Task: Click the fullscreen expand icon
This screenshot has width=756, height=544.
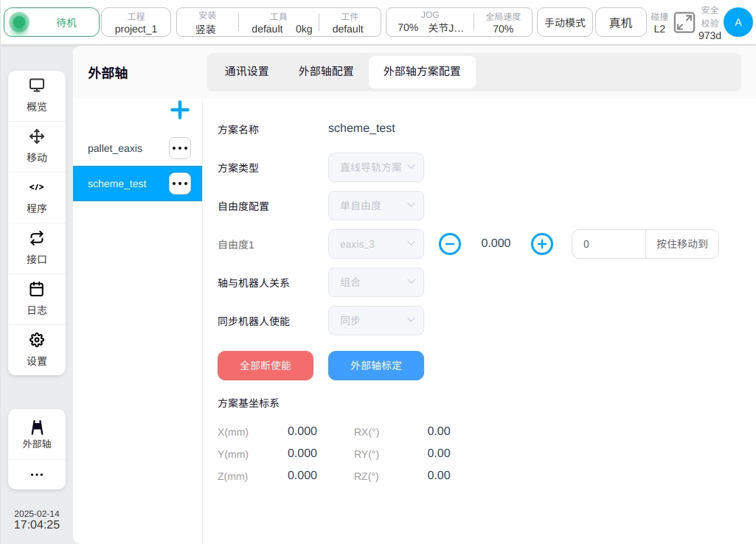Action: pyautogui.click(x=684, y=23)
